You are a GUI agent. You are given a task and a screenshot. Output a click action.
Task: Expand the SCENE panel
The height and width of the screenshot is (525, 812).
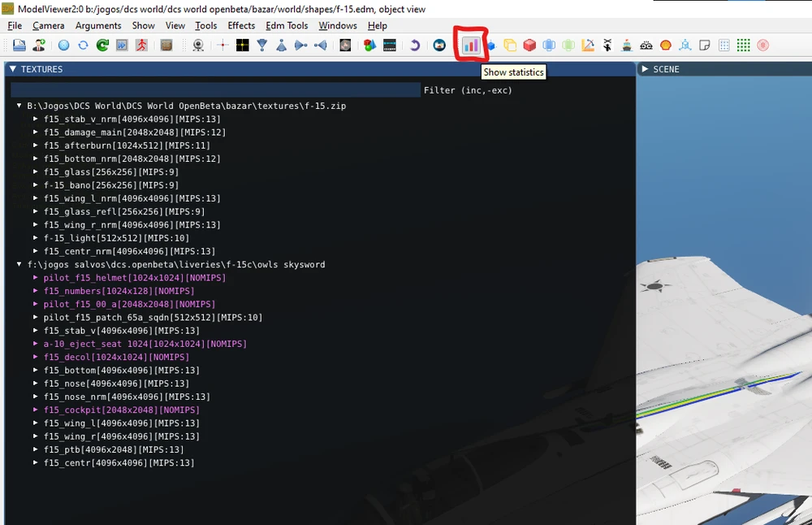pos(644,69)
